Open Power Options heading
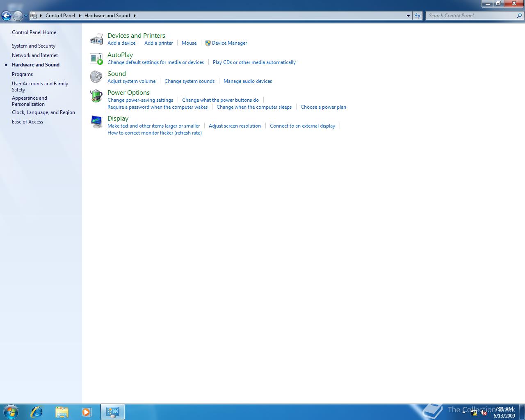 (128, 93)
